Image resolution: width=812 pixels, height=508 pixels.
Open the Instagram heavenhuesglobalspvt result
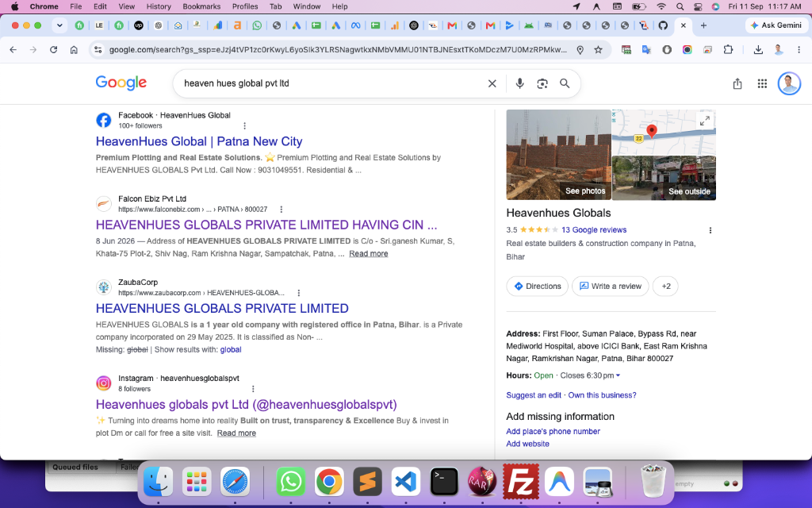246,404
